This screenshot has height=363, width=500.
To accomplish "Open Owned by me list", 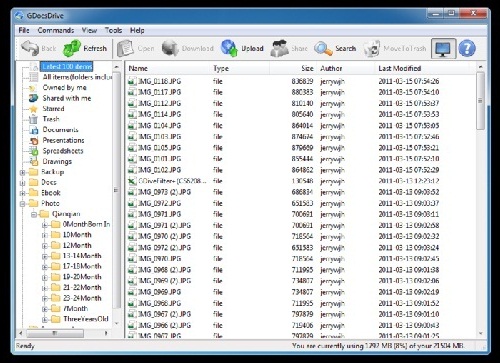I will tap(64, 87).
